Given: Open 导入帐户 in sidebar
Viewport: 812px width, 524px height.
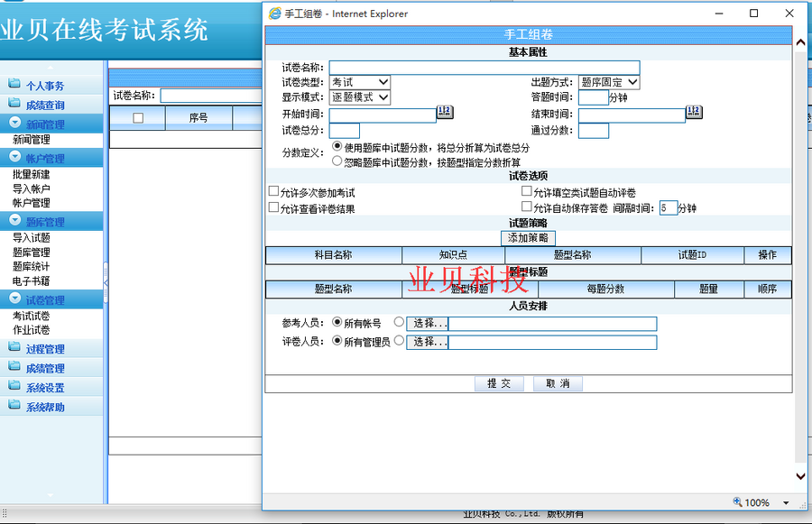Looking at the screenshot, I should tap(32, 189).
